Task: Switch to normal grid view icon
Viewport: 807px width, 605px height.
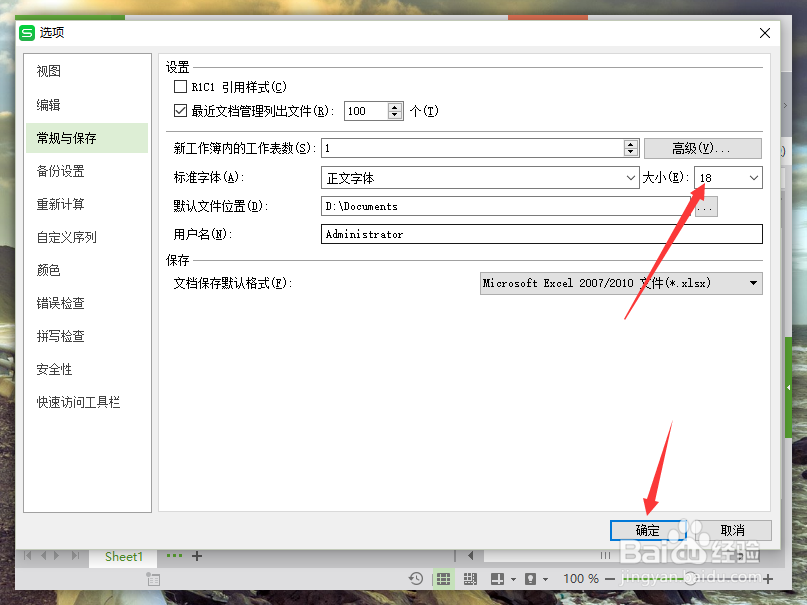Action: pyautogui.click(x=443, y=579)
